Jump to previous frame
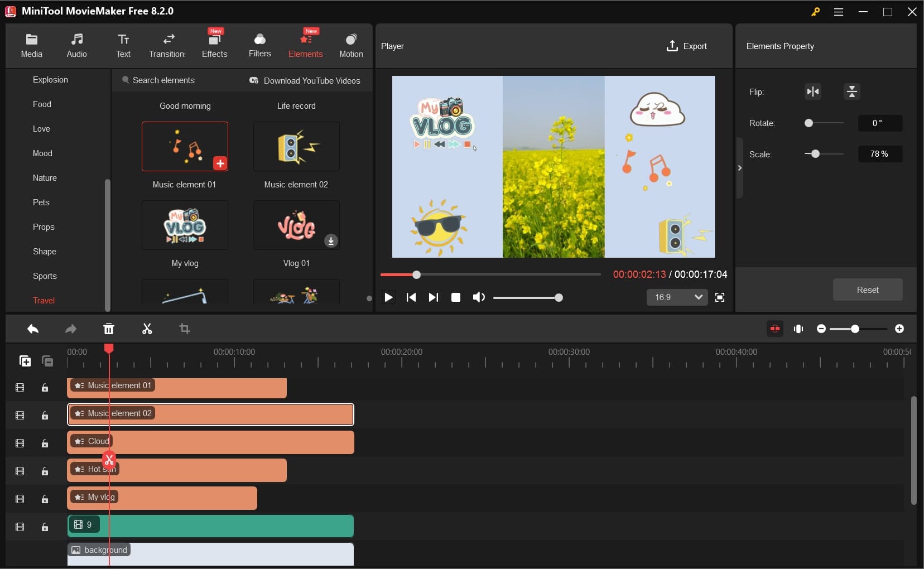Image resolution: width=924 pixels, height=569 pixels. point(411,297)
